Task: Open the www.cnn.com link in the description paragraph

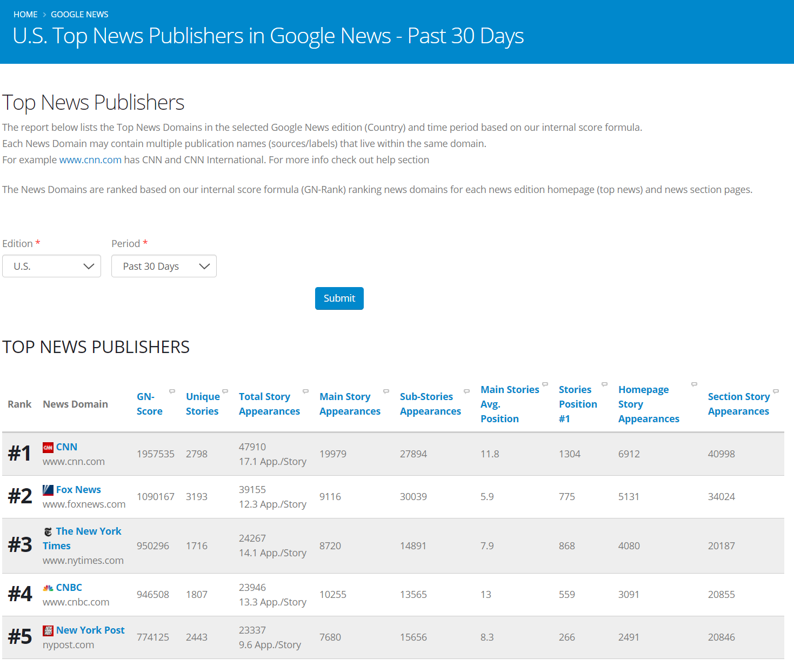Action: tap(90, 160)
